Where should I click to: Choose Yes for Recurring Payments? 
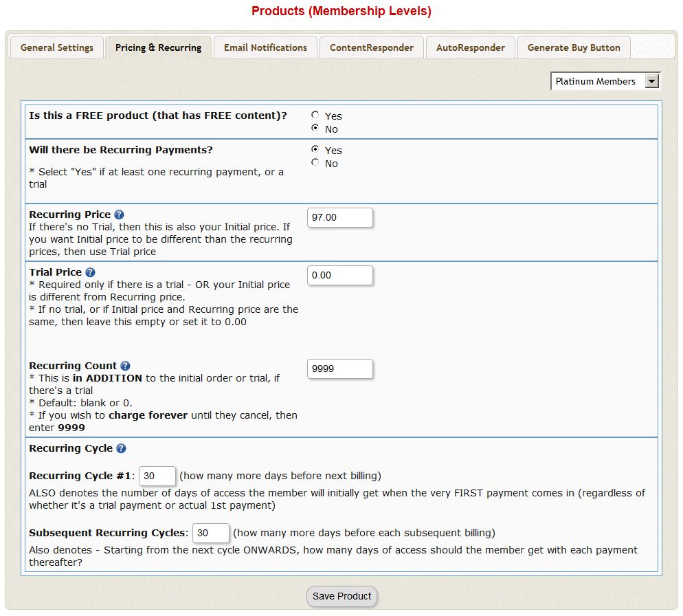coord(315,149)
